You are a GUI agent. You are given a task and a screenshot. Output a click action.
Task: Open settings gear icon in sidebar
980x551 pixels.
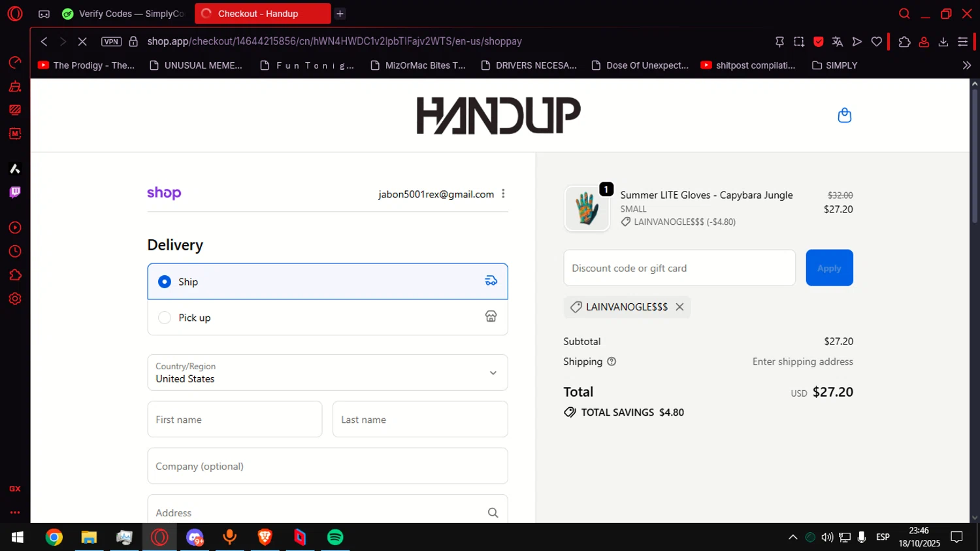[x=15, y=299]
